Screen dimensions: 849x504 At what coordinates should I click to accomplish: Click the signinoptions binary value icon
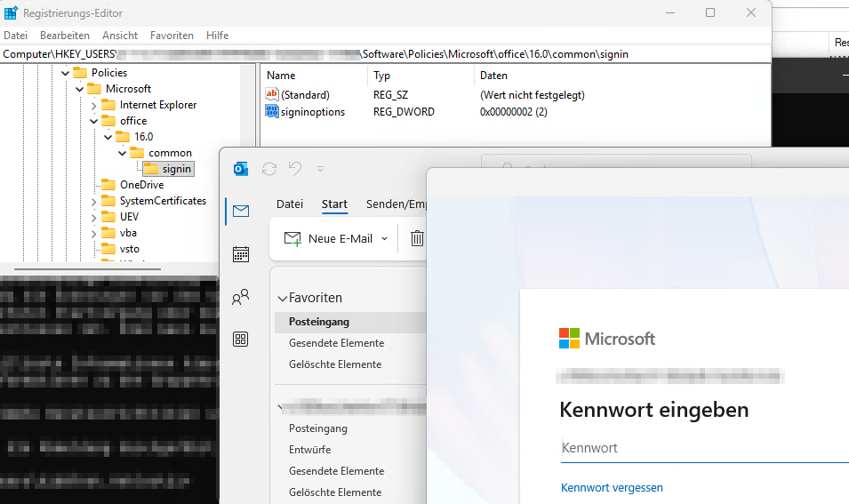(x=272, y=111)
